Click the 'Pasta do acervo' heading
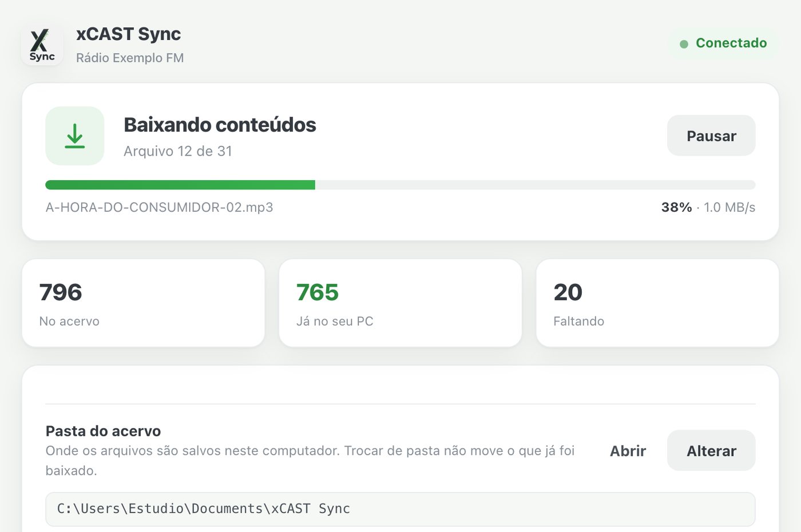This screenshot has width=801, height=532. (x=103, y=431)
